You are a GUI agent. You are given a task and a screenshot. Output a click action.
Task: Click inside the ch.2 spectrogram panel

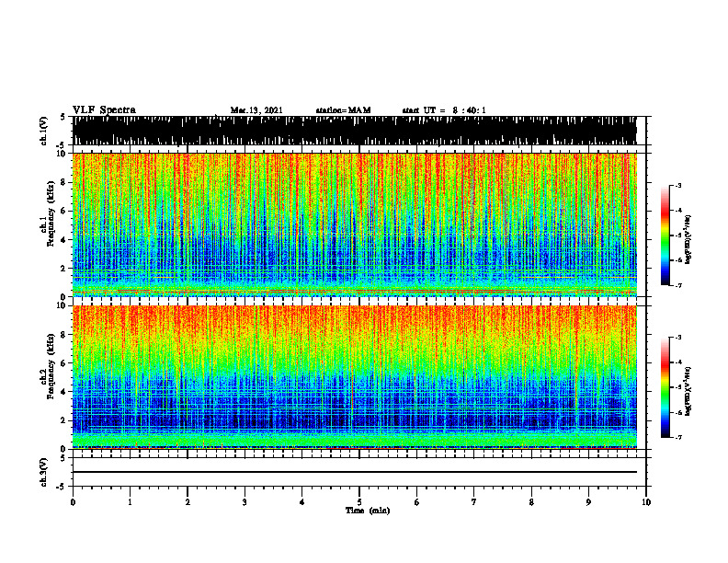coord(354,377)
